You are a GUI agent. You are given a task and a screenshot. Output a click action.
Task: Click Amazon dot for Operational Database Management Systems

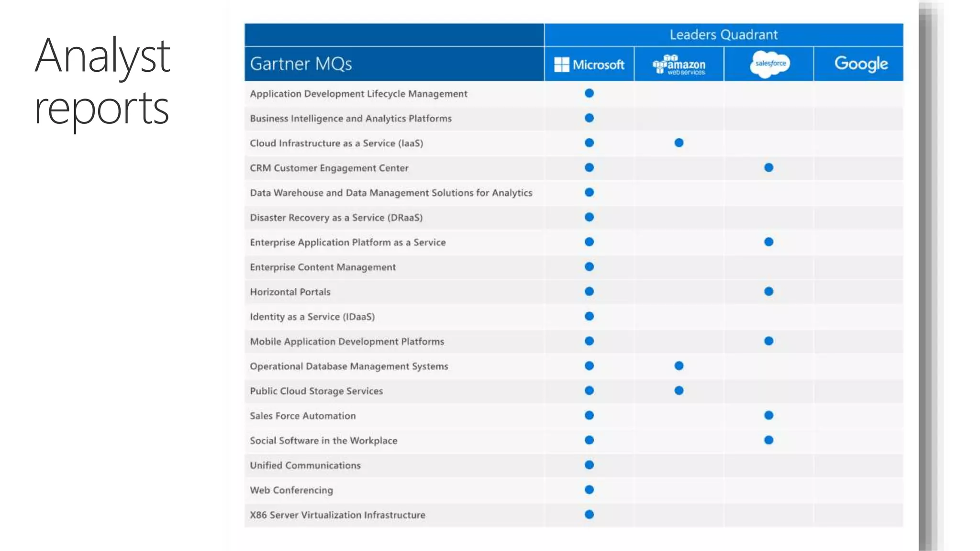[x=679, y=366]
